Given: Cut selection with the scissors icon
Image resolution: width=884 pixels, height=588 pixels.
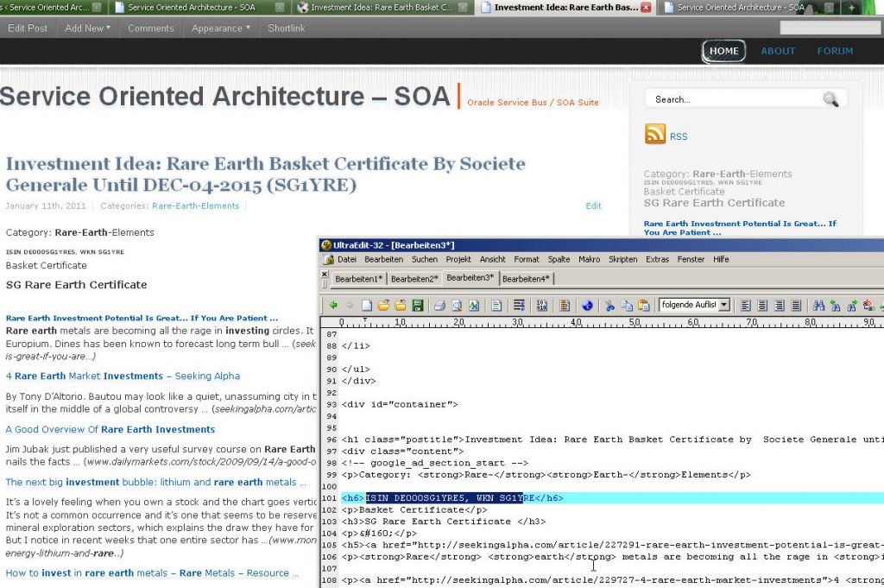Looking at the screenshot, I should [609, 305].
